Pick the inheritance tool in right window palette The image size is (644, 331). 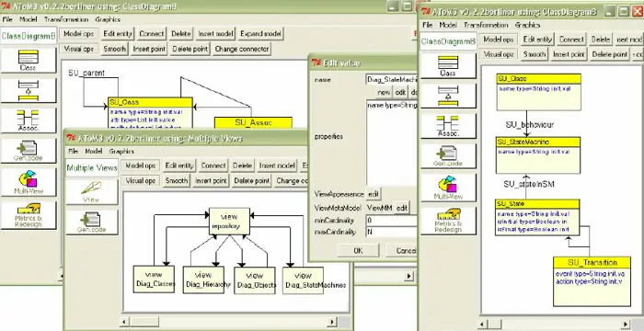click(448, 97)
